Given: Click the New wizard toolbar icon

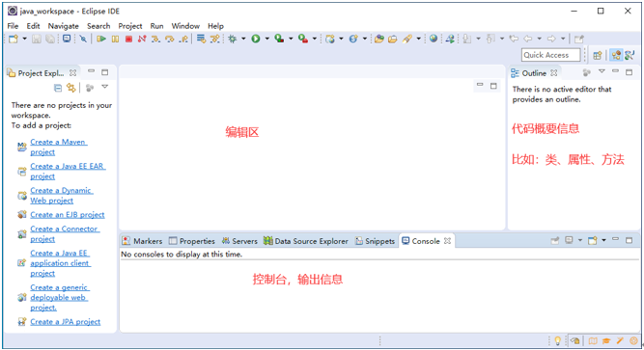Looking at the screenshot, I should click(14, 39).
